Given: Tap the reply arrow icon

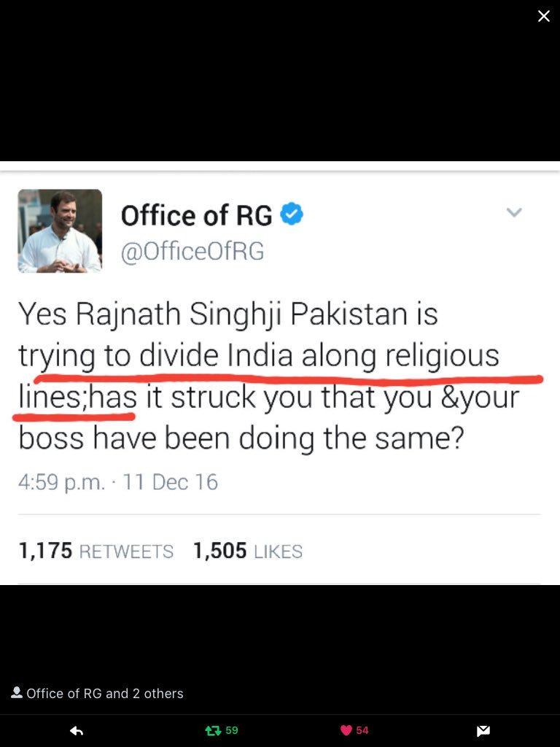Looking at the screenshot, I should pyautogui.click(x=76, y=730).
